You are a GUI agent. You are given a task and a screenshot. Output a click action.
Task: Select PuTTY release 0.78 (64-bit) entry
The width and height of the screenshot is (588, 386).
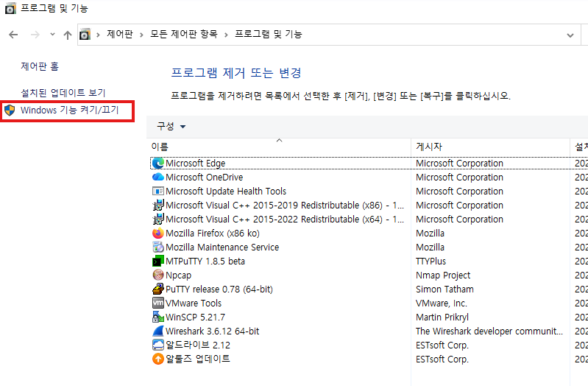(x=219, y=289)
